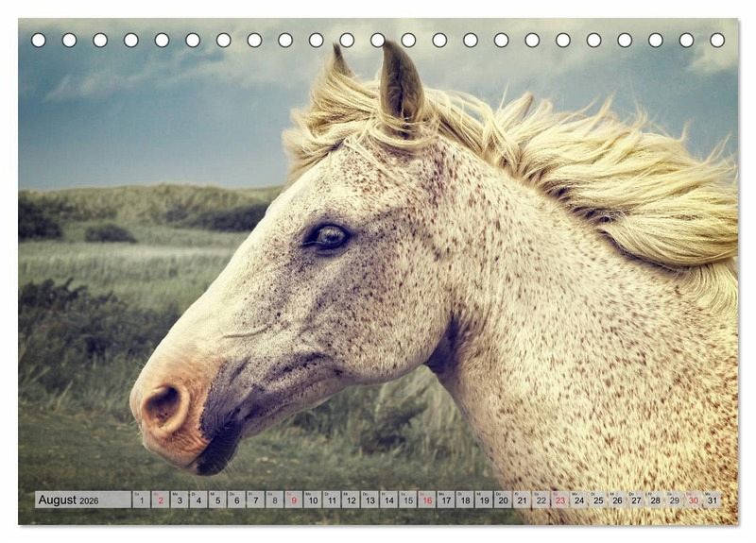Choose day 19 on the date row
Screen dimensions: 756x543
click(484, 500)
